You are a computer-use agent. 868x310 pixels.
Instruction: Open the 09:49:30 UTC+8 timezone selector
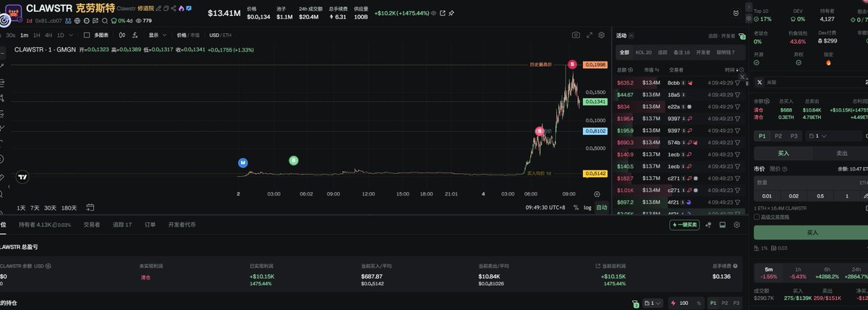click(x=545, y=207)
